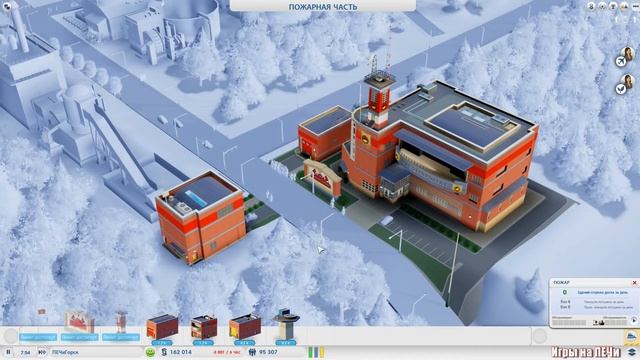This screenshot has width=640, height=360.
Task: Select the third garage module with yellow door
Action: 244,327
